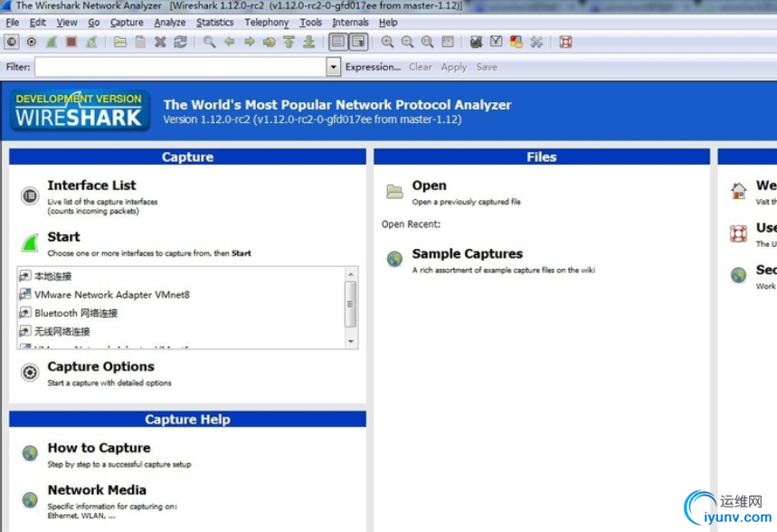Image resolution: width=777 pixels, height=532 pixels.
Task: Restart the running live capture toolbar icon
Action: 91,43
